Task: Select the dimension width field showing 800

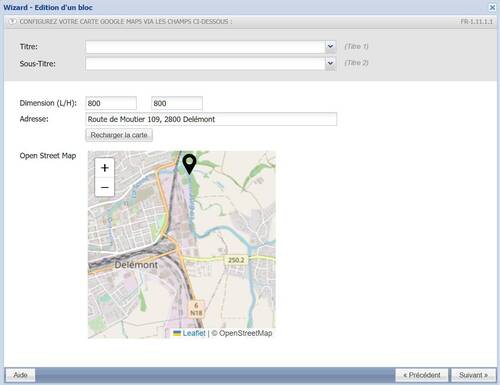Action: [111, 103]
